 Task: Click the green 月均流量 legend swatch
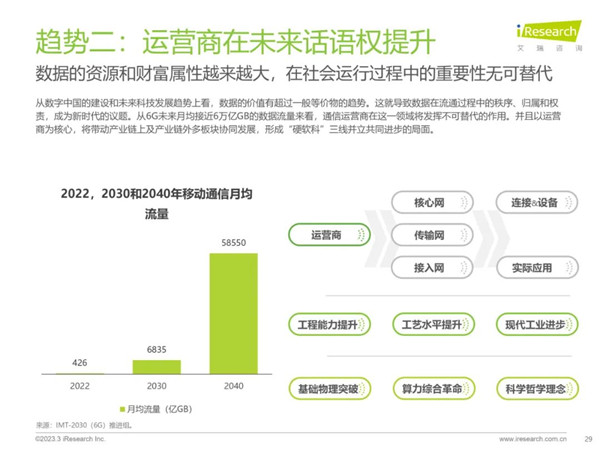pyautogui.click(x=122, y=409)
